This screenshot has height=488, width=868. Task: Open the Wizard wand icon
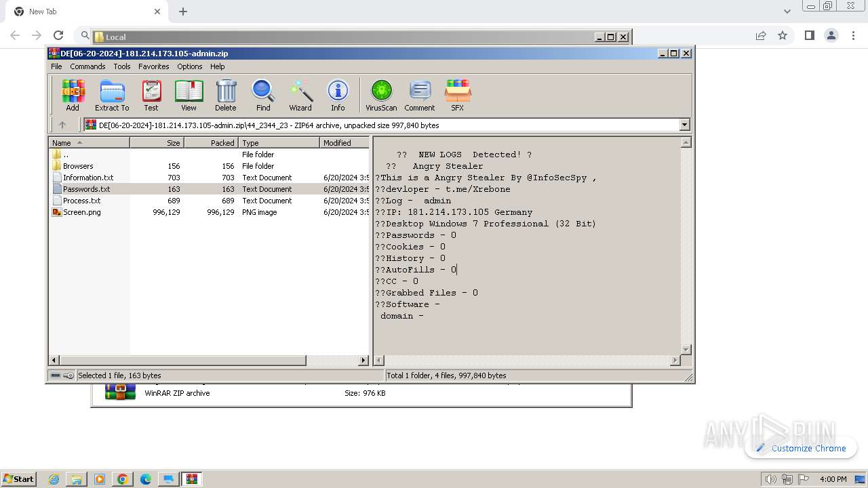300,96
